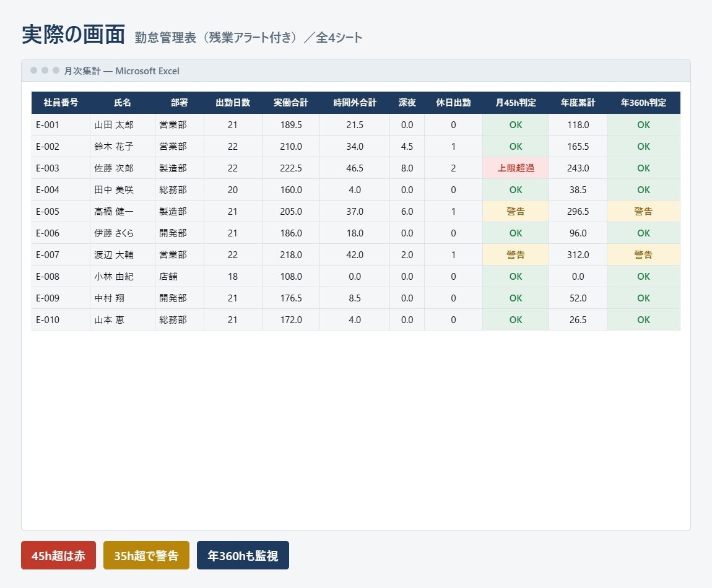Select the 部署 column header

(x=180, y=103)
